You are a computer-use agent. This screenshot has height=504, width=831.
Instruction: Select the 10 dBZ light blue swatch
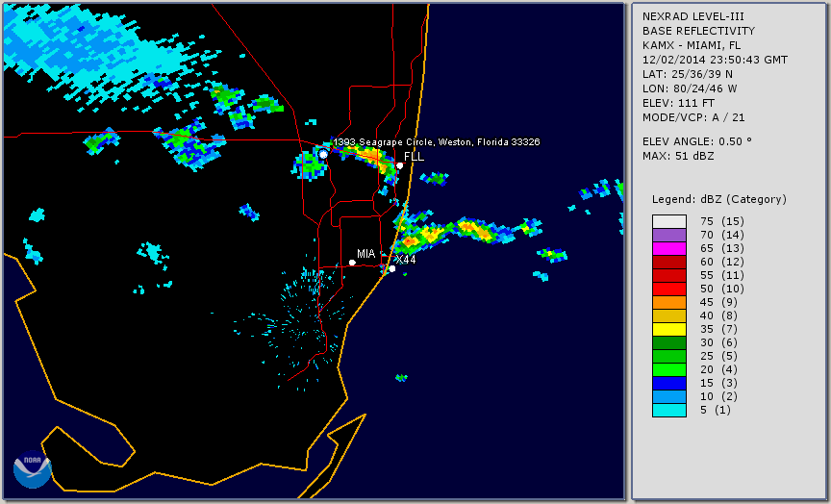(669, 397)
